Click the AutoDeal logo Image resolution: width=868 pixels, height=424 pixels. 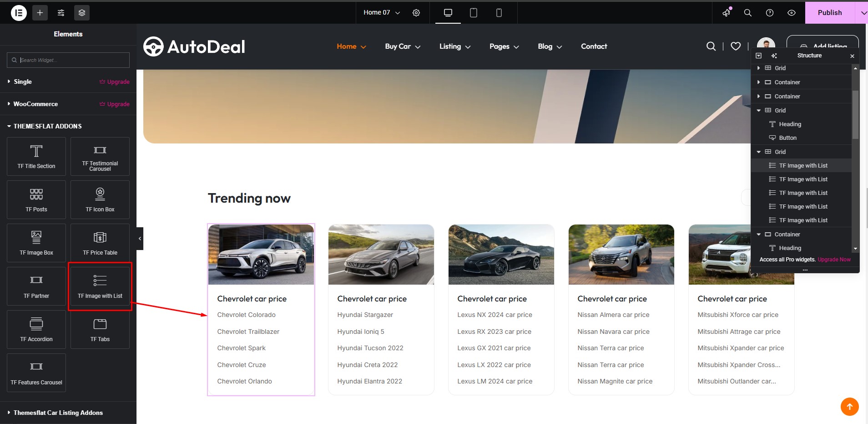pos(194,46)
